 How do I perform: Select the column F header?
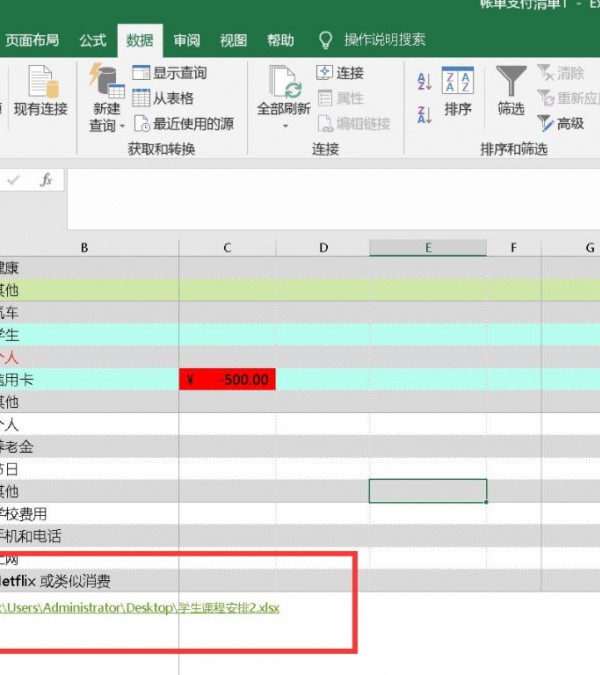click(x=513, y=248)
